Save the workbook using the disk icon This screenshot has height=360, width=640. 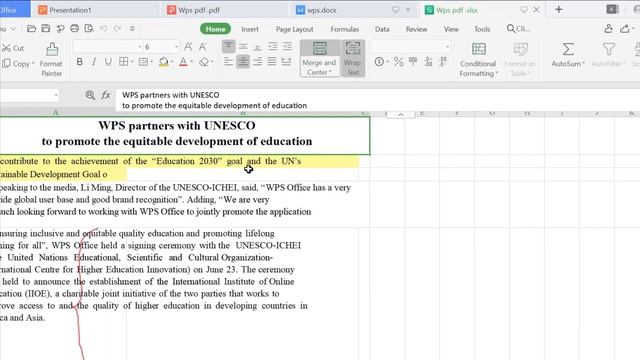pos(46,29)
